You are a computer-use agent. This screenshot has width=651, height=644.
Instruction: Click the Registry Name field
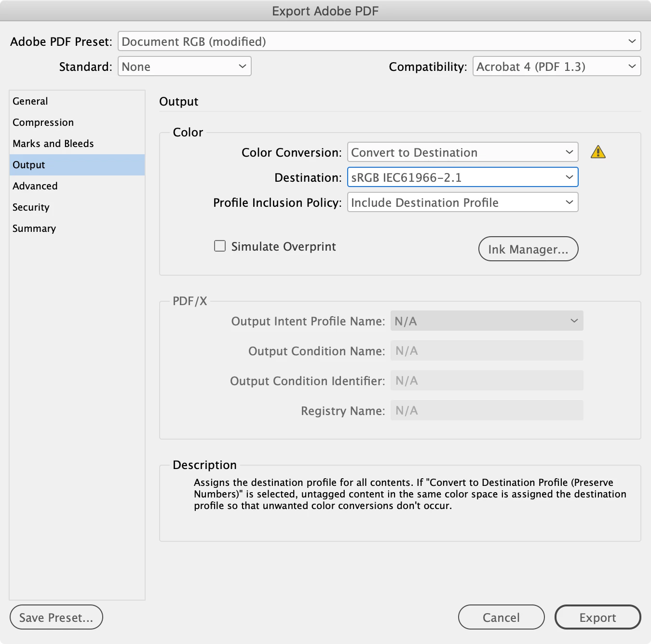487,411
